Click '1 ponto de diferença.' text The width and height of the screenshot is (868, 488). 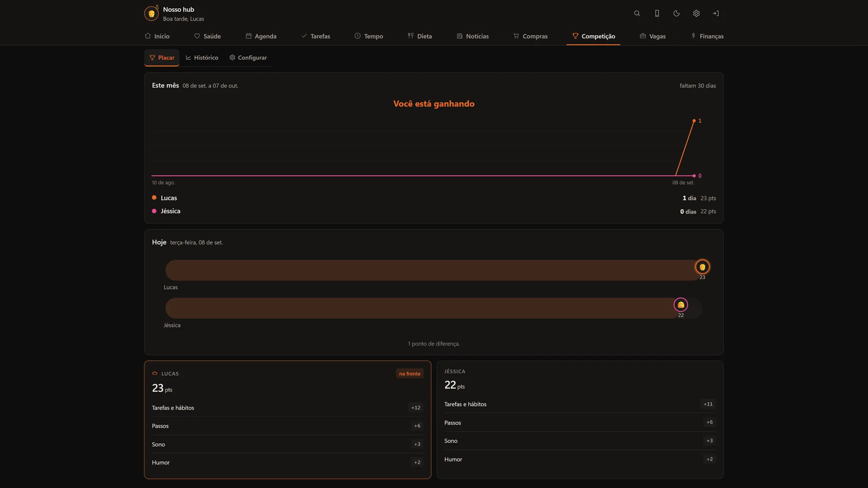[x=434, y=344]
